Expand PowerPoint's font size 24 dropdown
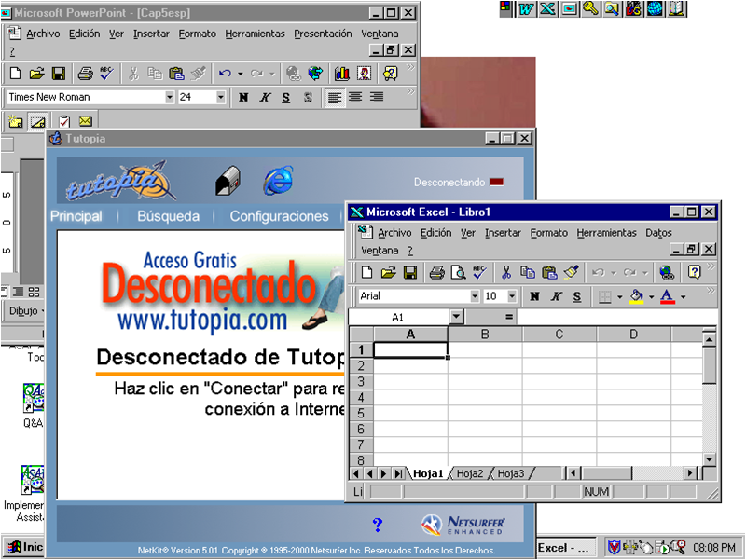The image size is (746, 560). pos(221,98)
